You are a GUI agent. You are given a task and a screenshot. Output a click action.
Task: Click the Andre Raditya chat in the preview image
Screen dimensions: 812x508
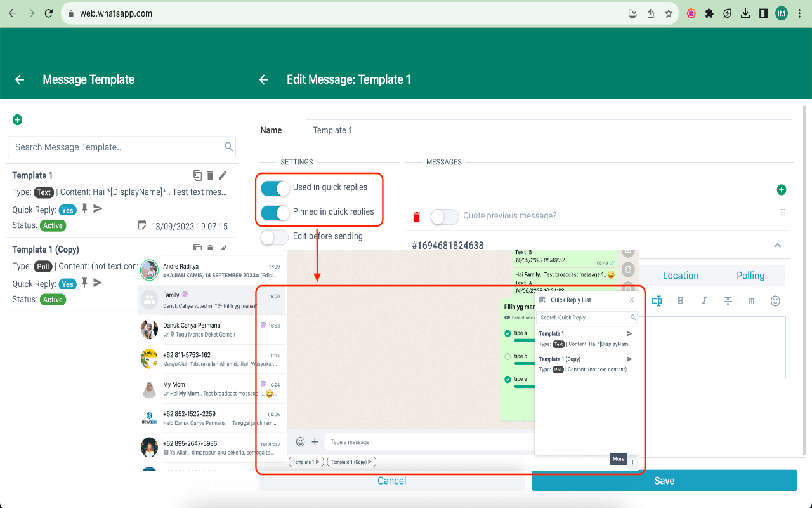pyautogui.click(x=211, y=271)
